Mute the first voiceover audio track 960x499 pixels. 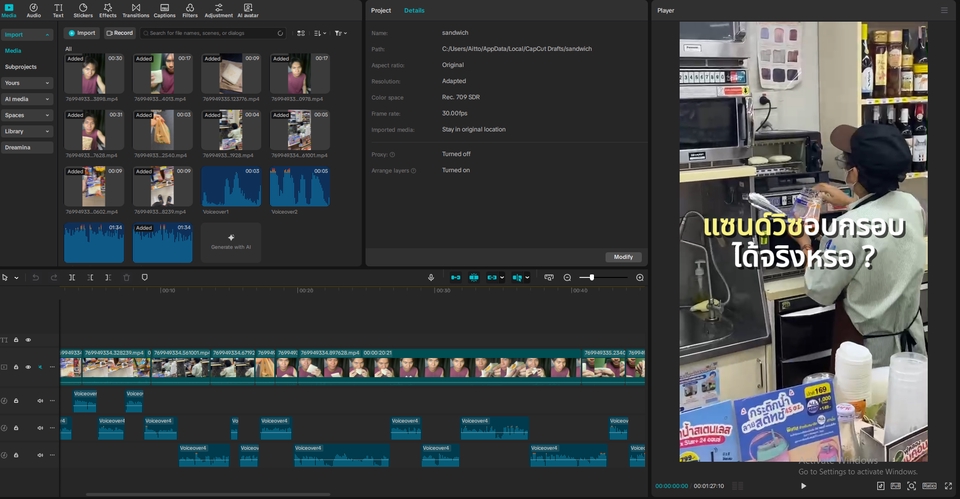tap(40, 400)
